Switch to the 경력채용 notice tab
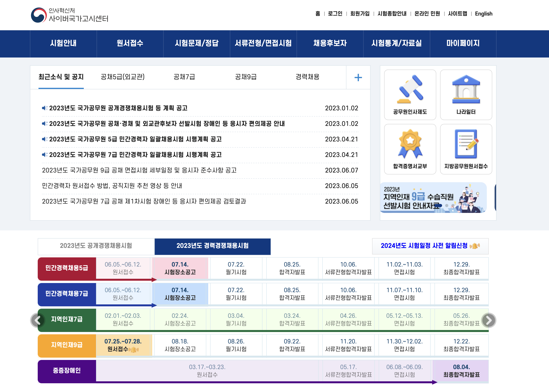549x392 pixels. (x=307, y=77)
